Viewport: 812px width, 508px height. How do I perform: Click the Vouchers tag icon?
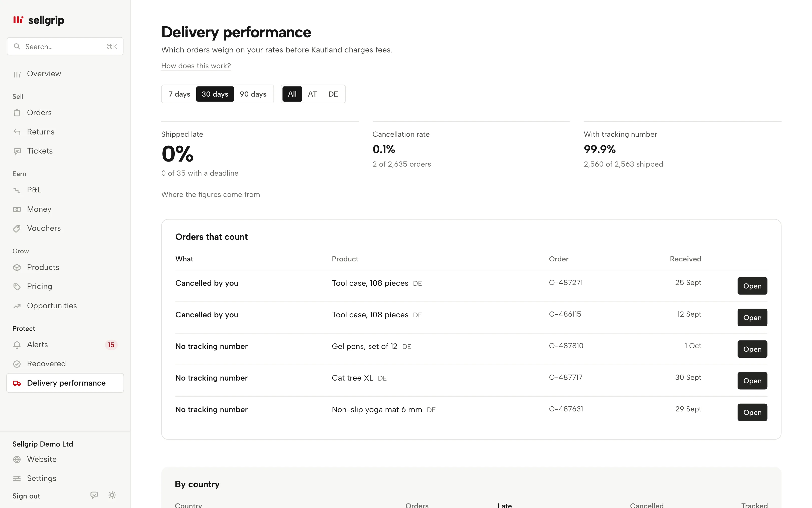click(x=17, y=229)
